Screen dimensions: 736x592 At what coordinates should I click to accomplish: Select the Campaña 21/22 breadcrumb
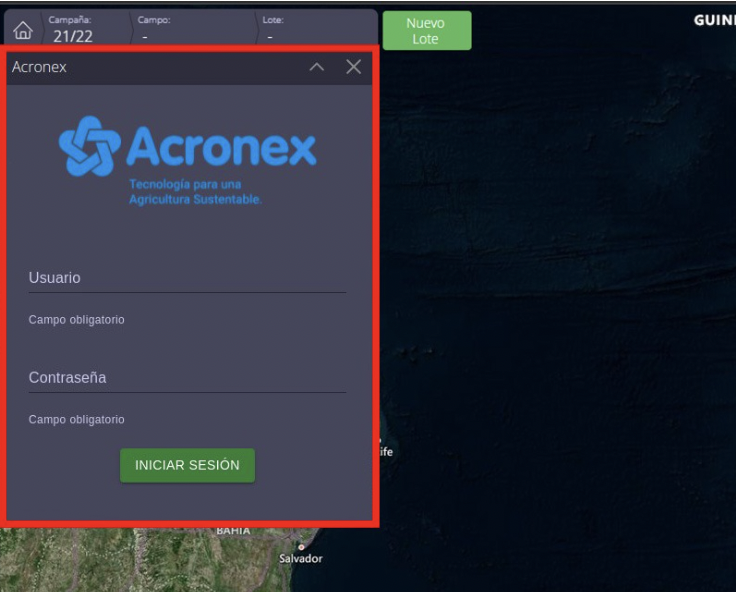click(x=73, y=29)
